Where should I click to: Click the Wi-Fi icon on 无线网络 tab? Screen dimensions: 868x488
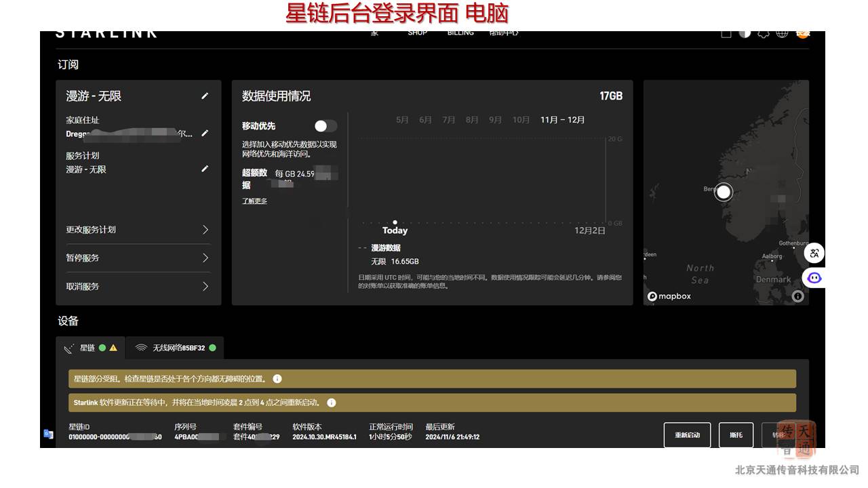pyautogui.click(x=141, y=348)
